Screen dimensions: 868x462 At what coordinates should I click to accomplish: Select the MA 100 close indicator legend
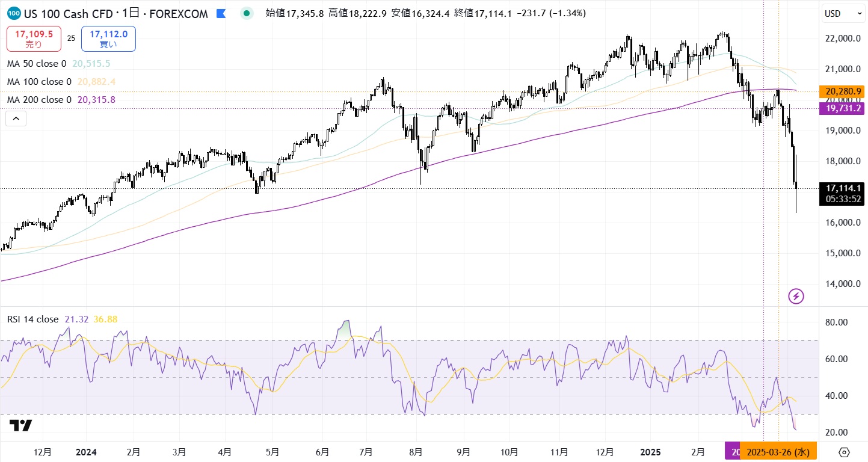click(39, 81)
